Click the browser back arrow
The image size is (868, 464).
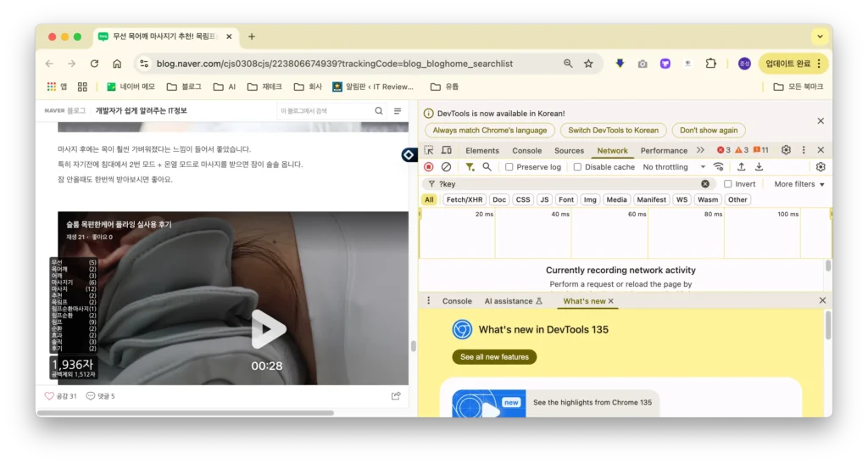49,64
